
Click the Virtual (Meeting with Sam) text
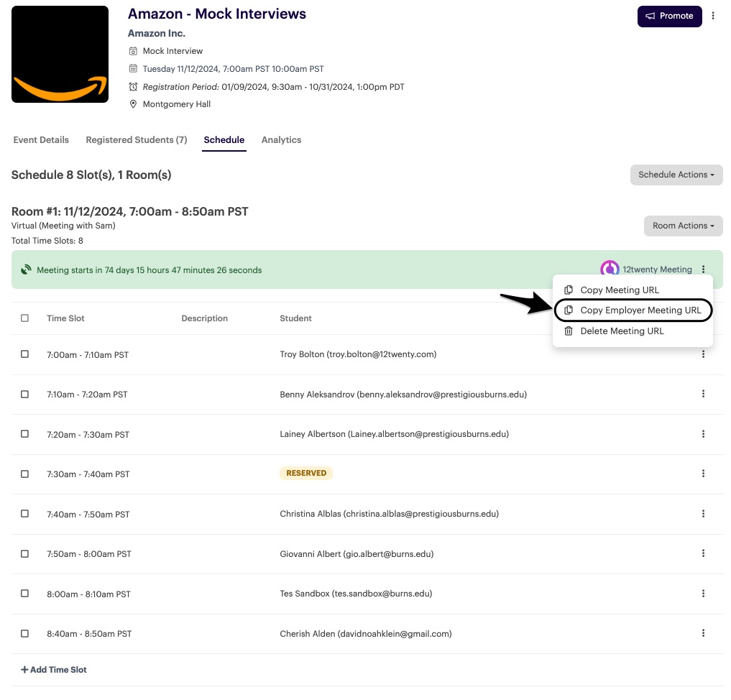[63, 226]
